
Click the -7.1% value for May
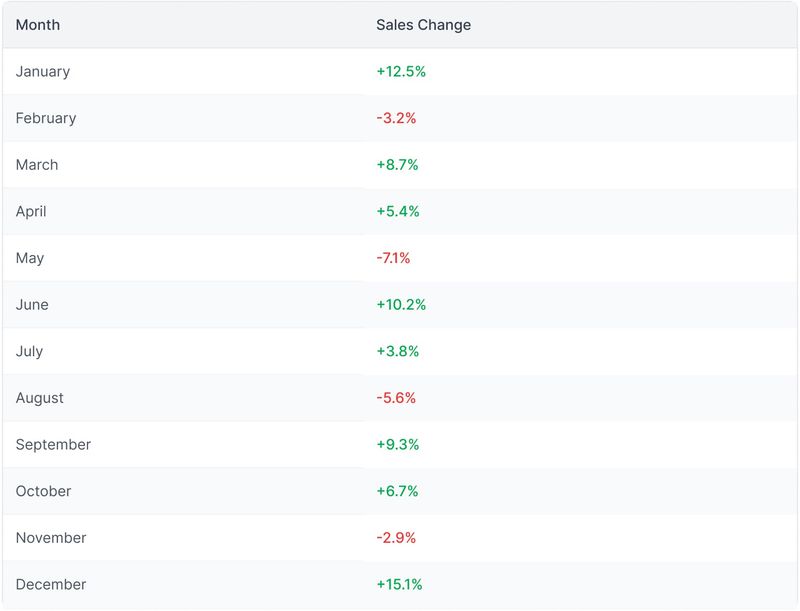point(393,258)
